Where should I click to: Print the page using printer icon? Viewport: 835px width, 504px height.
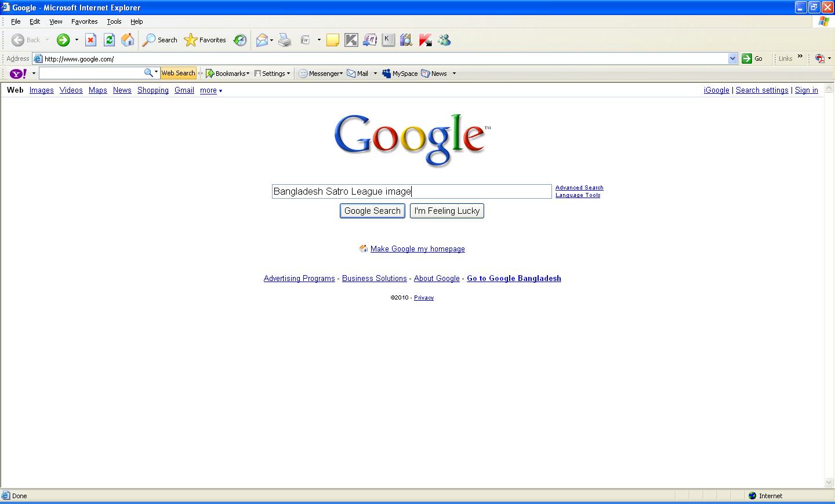285,40
